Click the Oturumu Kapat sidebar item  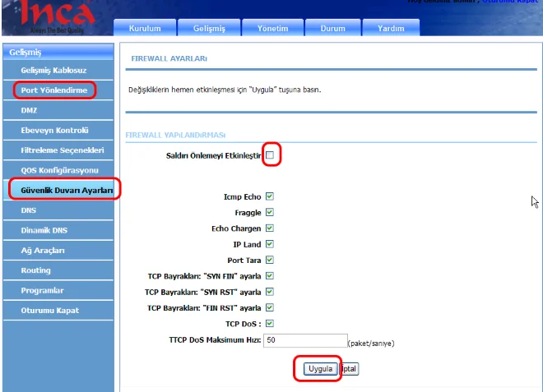tap(49, 310)
